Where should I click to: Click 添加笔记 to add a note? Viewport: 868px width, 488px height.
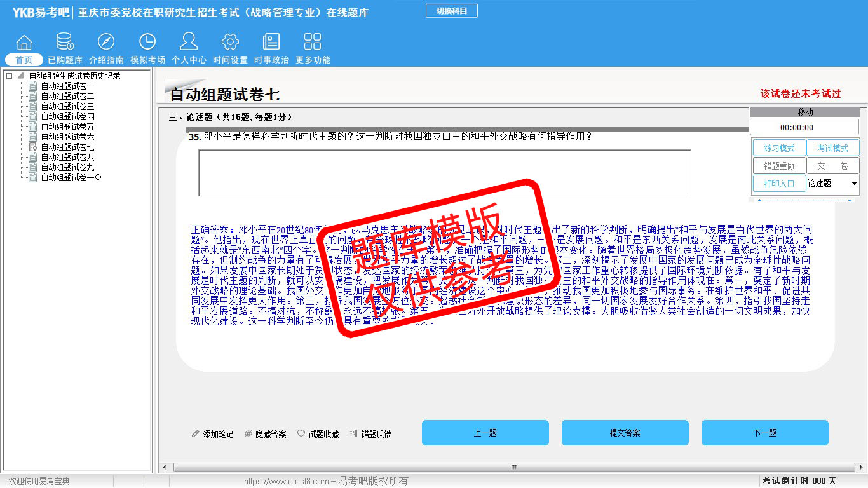(x=212, y=434)
